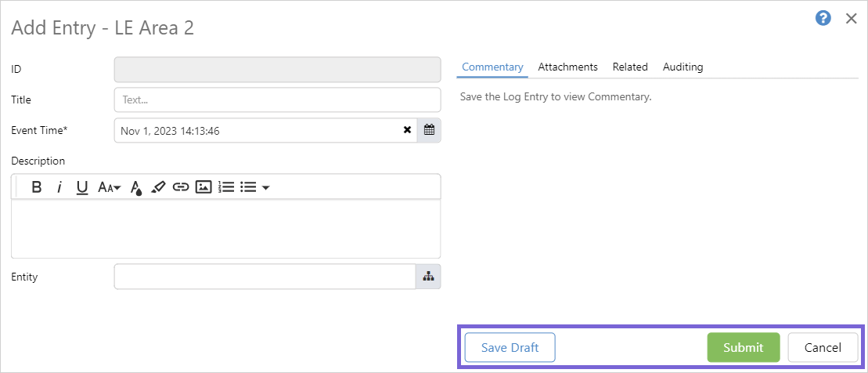Open the Auditing tab

(x=683, y=67)
